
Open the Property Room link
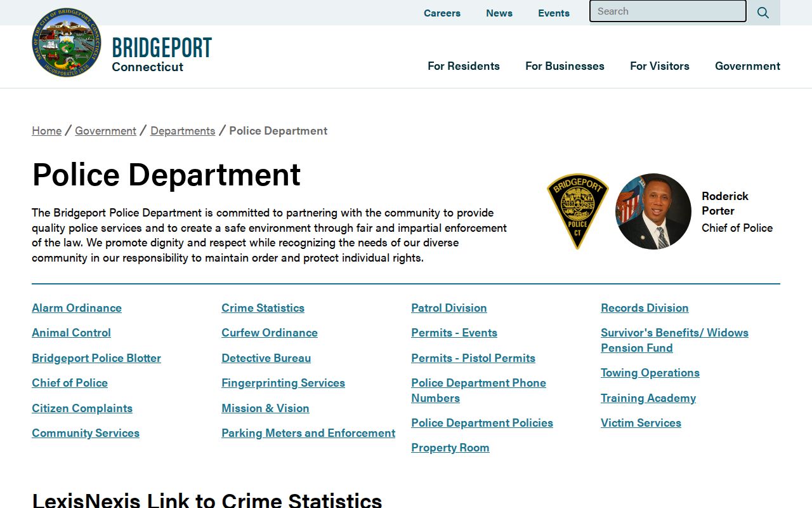tap(450, 448)
